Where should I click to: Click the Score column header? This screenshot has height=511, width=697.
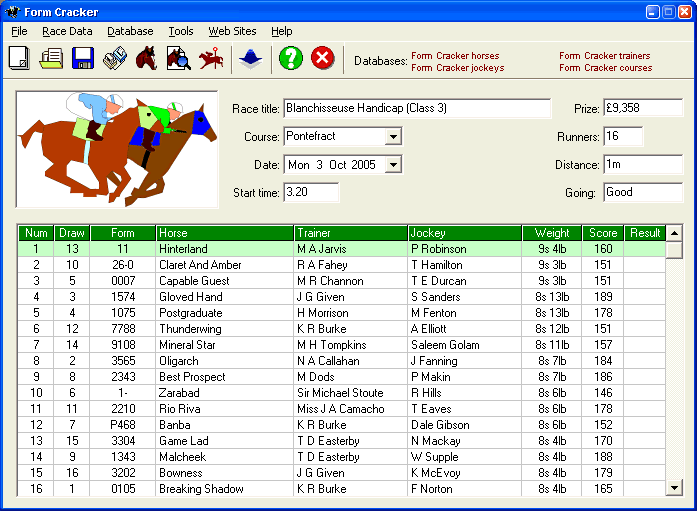click(603, 233)
